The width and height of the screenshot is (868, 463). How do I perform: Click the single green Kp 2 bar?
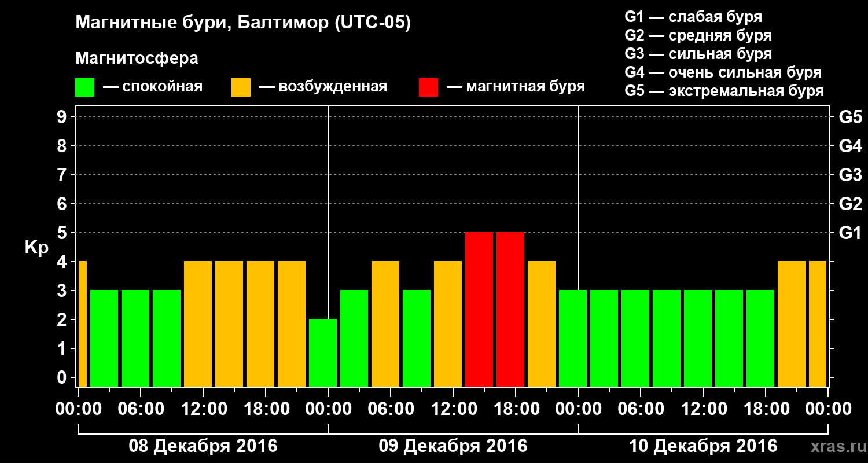(x=323, y=352)
